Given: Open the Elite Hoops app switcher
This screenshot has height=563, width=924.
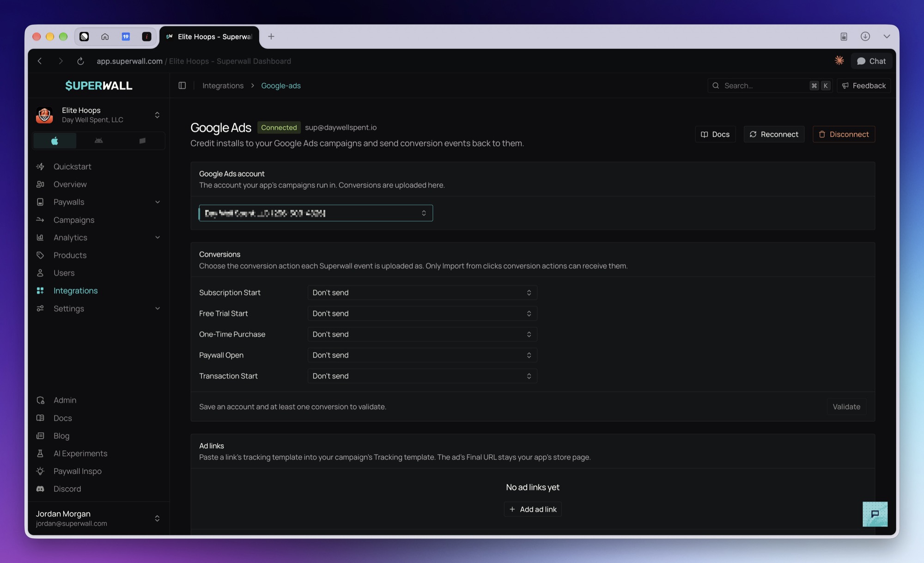Looking at the screenshot, I should coord(98,115).
